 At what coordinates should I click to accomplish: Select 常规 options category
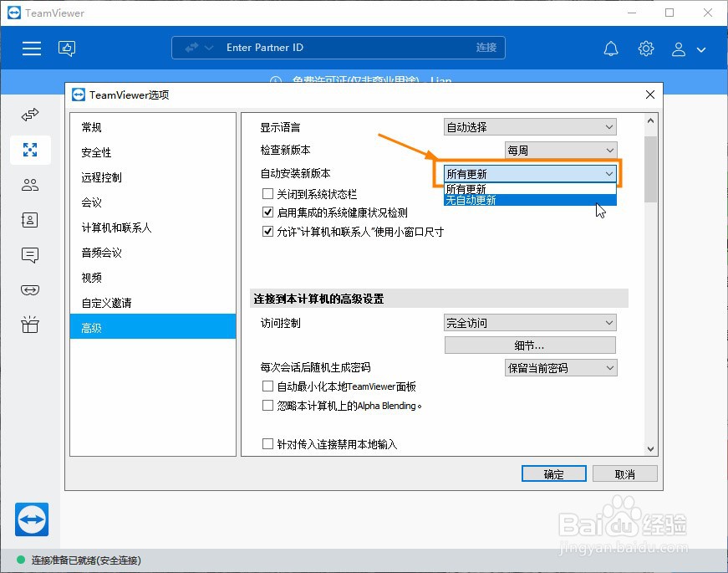click(x=153, y=127)
